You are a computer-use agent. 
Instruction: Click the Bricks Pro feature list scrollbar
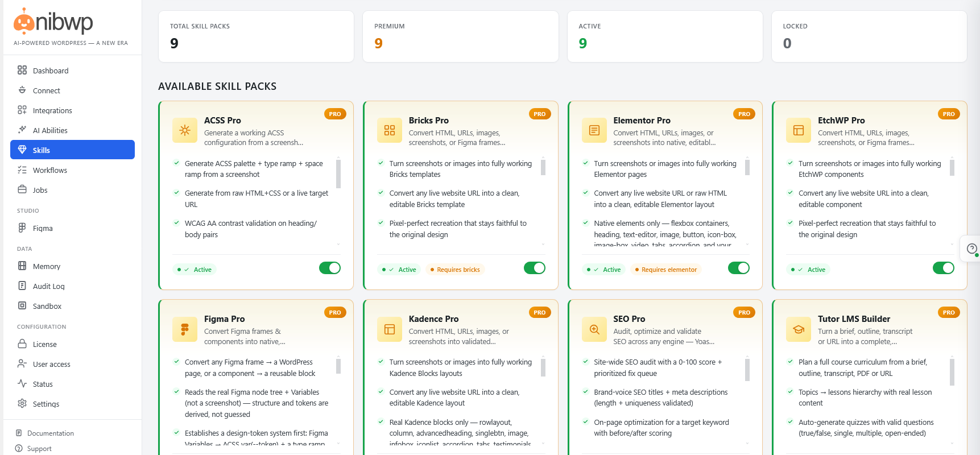point(543,167)
